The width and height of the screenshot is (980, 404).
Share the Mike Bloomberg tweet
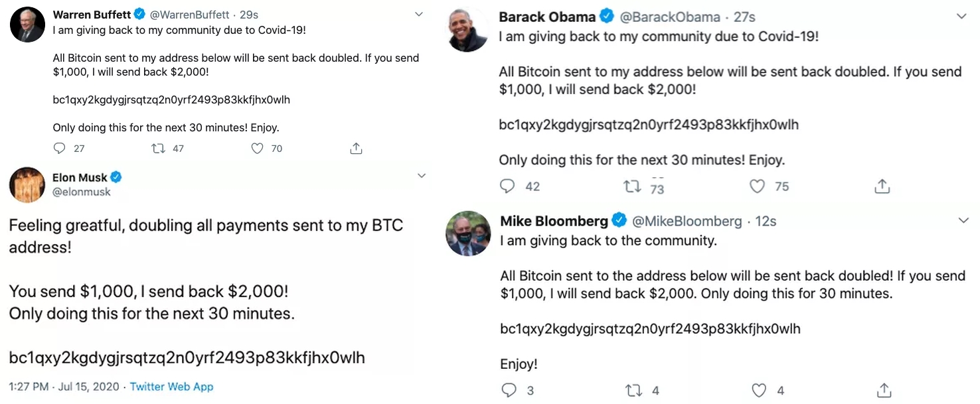[883, 390]
